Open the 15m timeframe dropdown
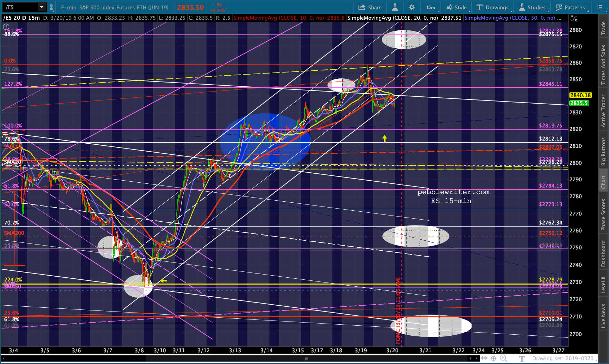609x364 pixels. tap(431, 7)
